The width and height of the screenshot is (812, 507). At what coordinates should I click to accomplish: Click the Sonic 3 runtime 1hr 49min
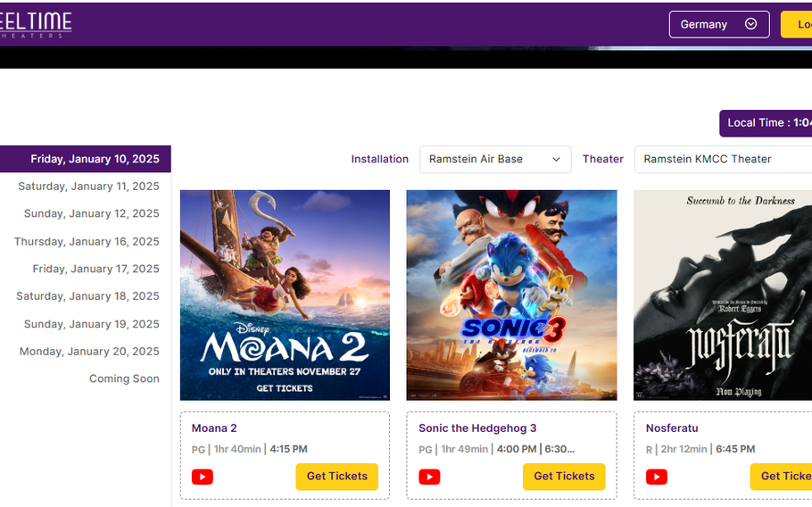click(465, 450)
